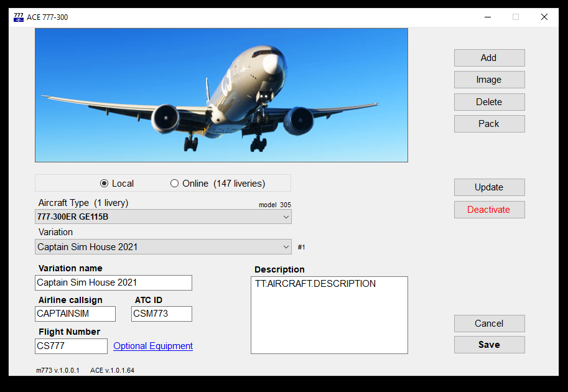Focus the Airline callsign input field
The image size is (568, 392).
click(75, 314)
